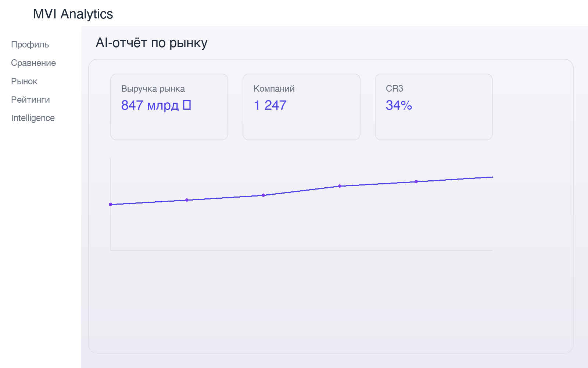
Task: Select the Рынок sidebar link
Action: [24, 81]
